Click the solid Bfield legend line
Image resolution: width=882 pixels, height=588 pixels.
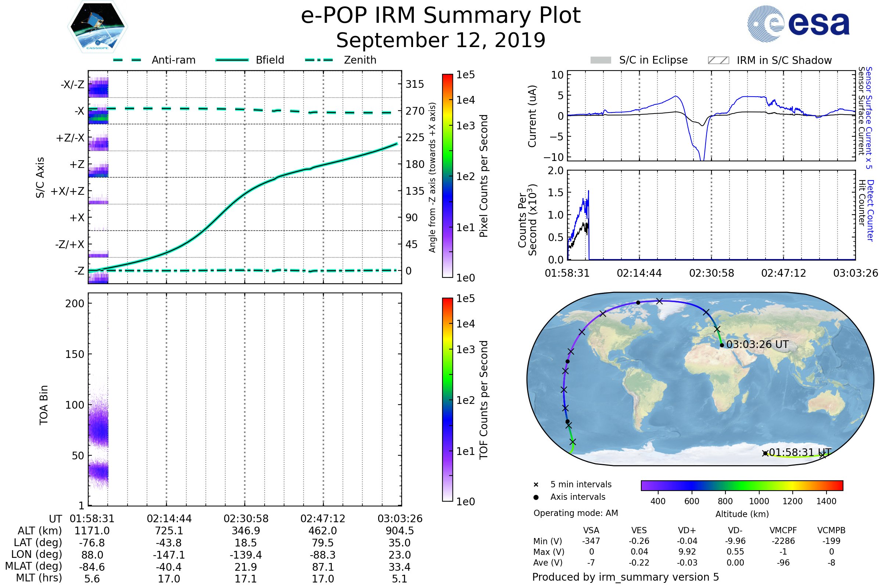pyautogui.click(x=232, y=60)
